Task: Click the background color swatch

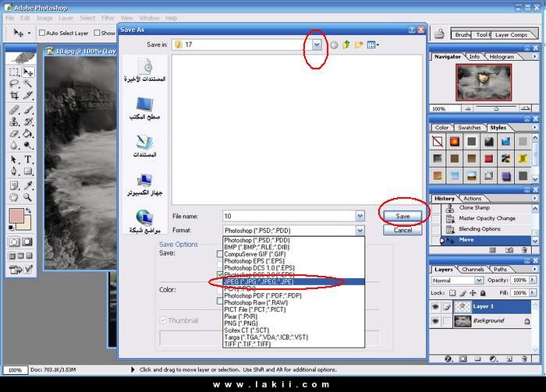Action: tap(27, 224)
